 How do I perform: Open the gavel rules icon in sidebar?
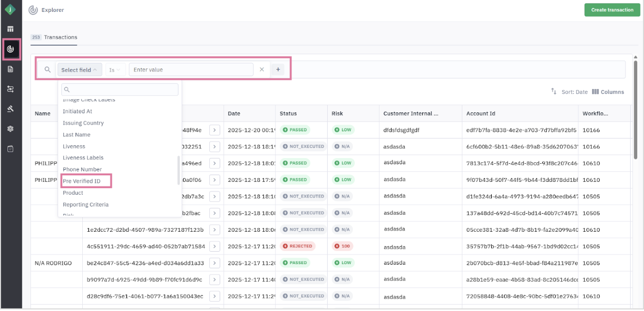pyautogui.click(x=10, y=109)
